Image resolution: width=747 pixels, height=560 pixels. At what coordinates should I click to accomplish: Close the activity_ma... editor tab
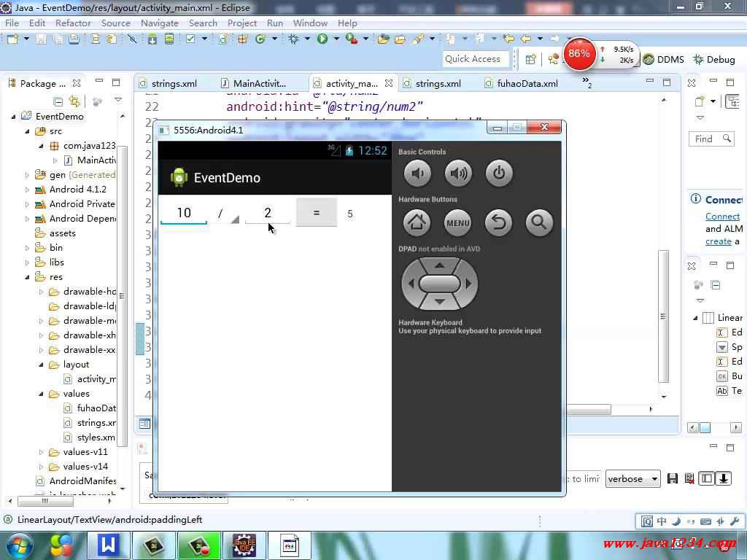389,83
